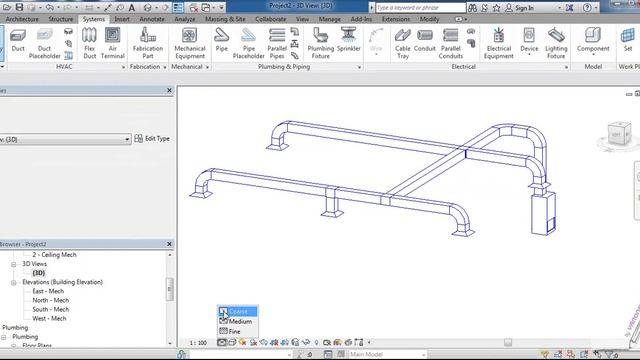Close the Properties palette
This screenshot has width=640, height=360.
[x=169, y=90]
